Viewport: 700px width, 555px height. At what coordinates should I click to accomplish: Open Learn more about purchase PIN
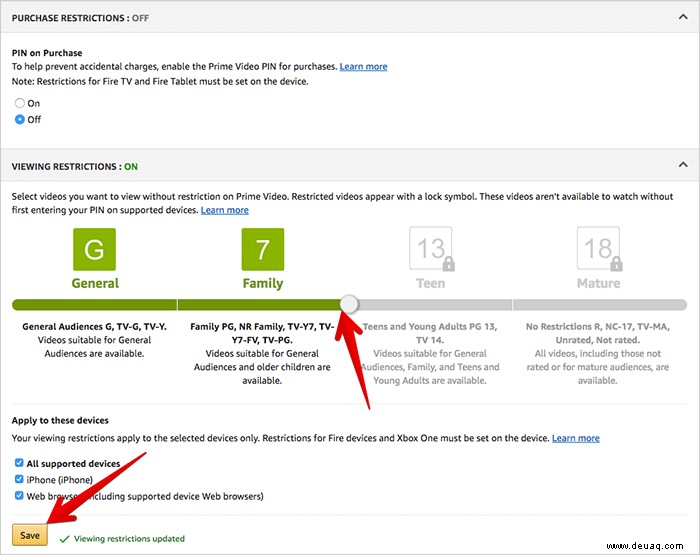click(363, 67)
